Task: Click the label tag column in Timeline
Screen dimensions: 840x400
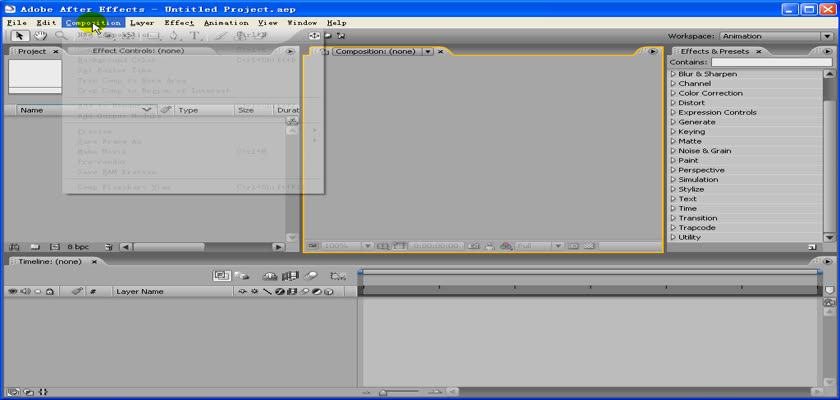Action: click(x=77, y=291)
